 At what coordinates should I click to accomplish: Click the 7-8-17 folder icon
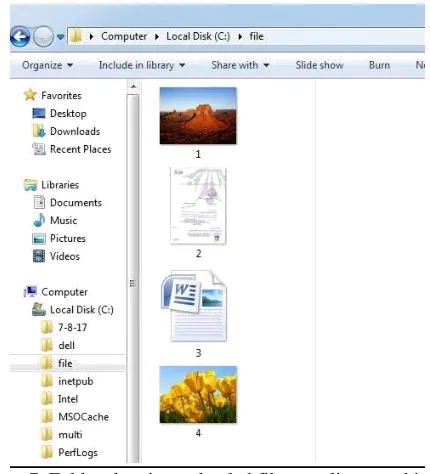click(x=47, y=327)
